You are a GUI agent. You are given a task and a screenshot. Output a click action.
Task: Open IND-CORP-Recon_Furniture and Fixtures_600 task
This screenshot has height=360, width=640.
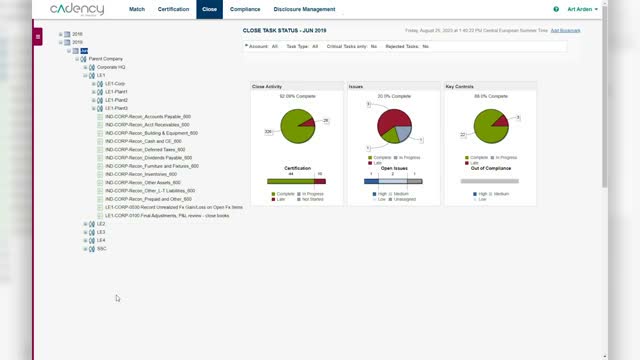point(152,166)
